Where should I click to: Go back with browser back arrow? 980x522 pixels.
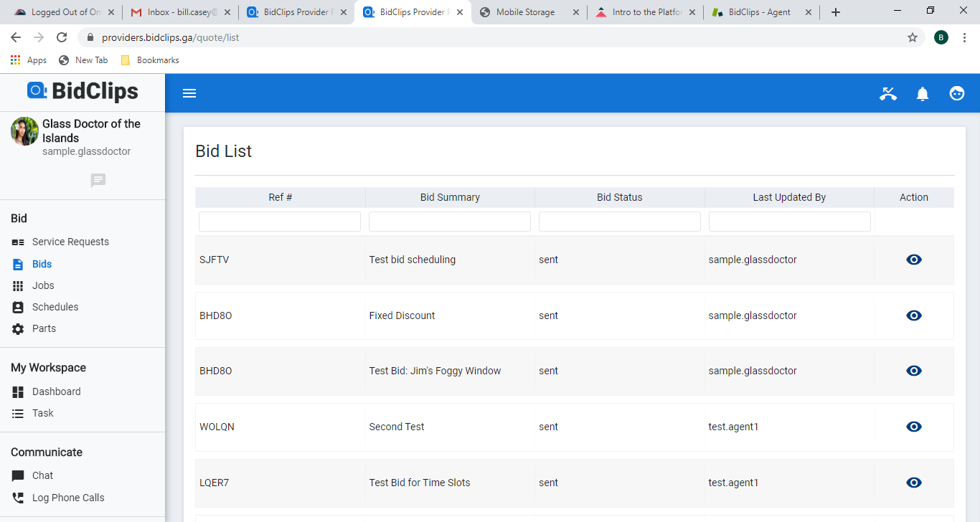pos(16,37)
